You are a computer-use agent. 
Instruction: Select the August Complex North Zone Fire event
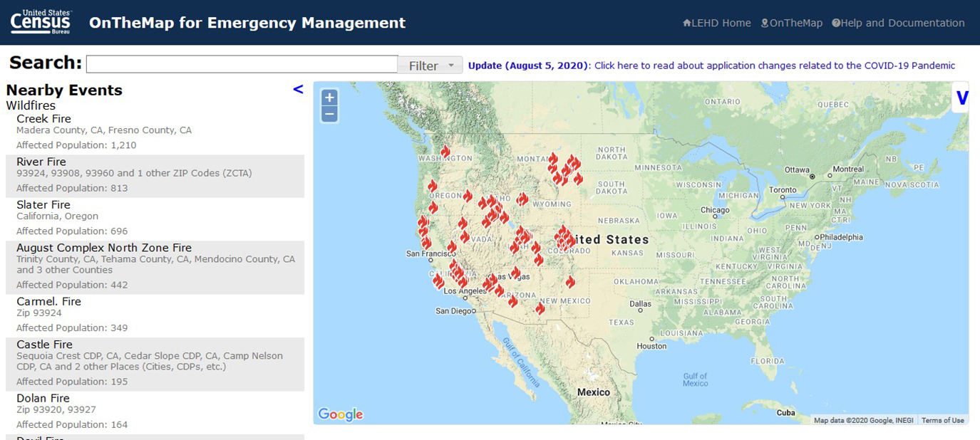click(155, 268)
